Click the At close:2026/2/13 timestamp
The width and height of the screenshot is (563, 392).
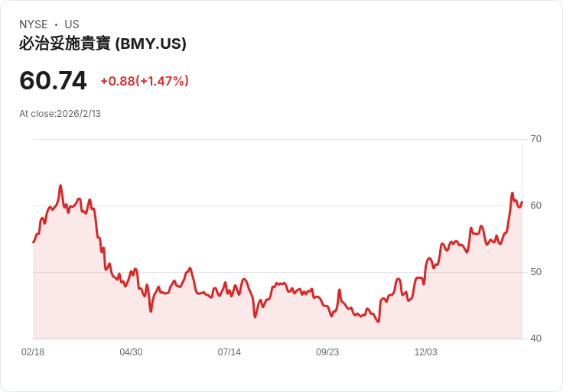[60, 114]
